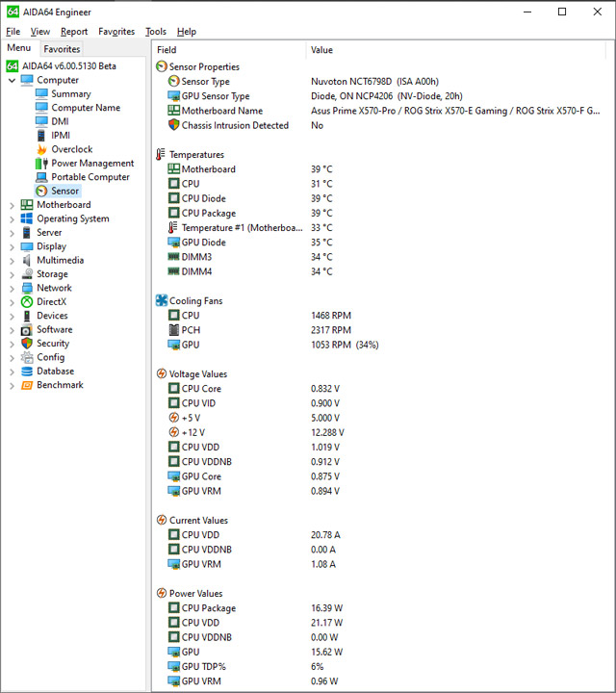Open the View menu
The image size is (616, 693).
pos(40,32)
